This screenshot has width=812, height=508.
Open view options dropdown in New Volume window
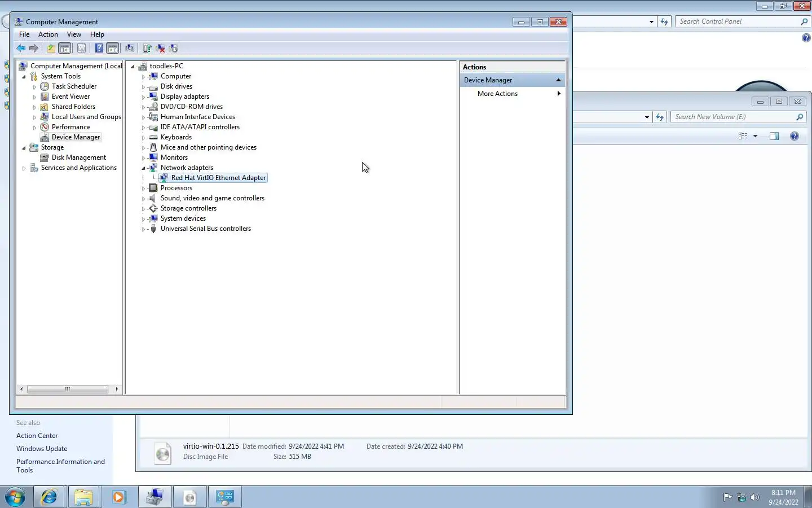pyautogui.click(x=755, y=136)
